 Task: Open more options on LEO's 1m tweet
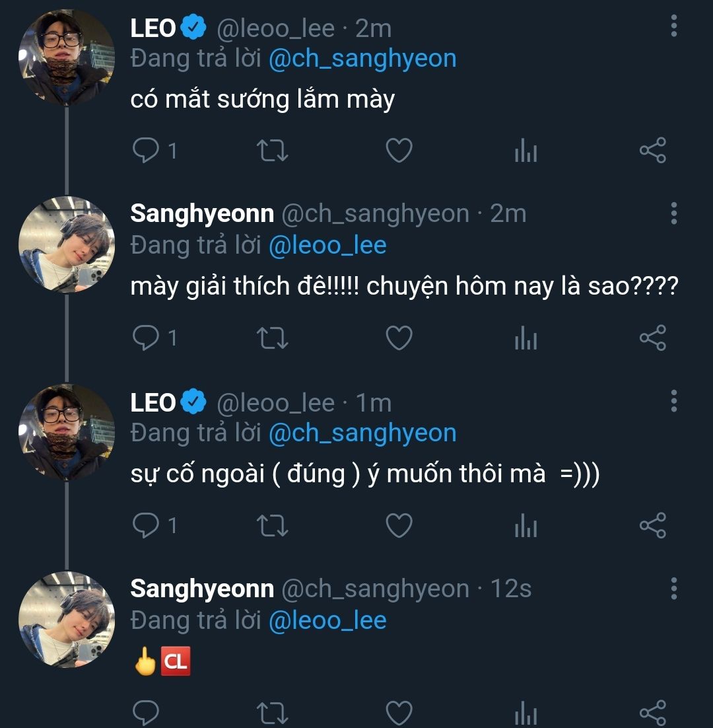click(673, 401)
